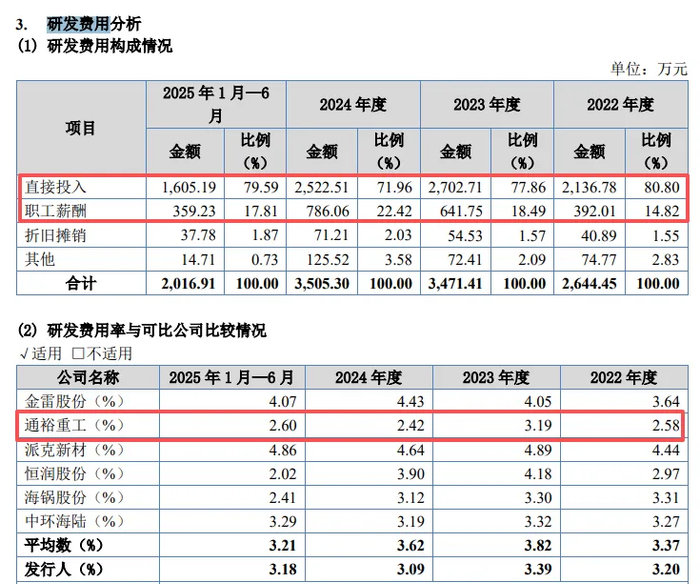Click the value 359.23
Screen dimensions: 700x584
click(194, 211)
